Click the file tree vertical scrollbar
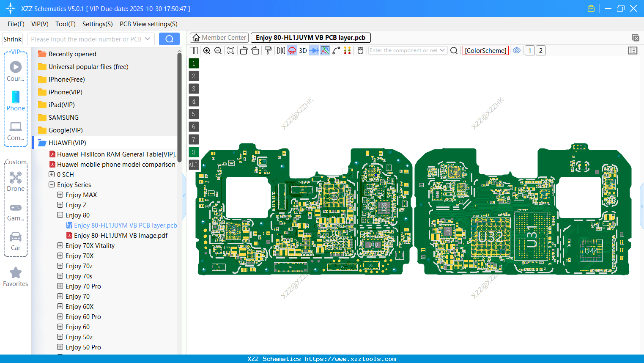The image size is (644, 363). click(x=179, y=107)
